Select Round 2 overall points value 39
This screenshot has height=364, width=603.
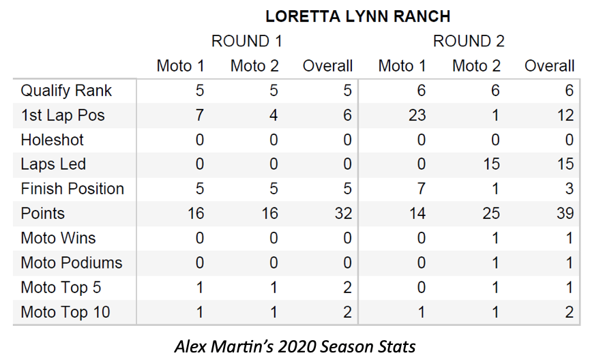tap(564, 213)
